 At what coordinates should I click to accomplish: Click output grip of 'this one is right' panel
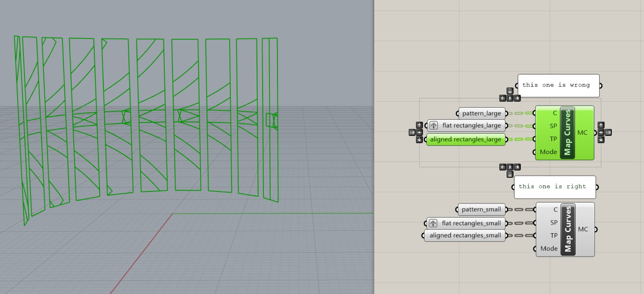[x=597, y=187]
